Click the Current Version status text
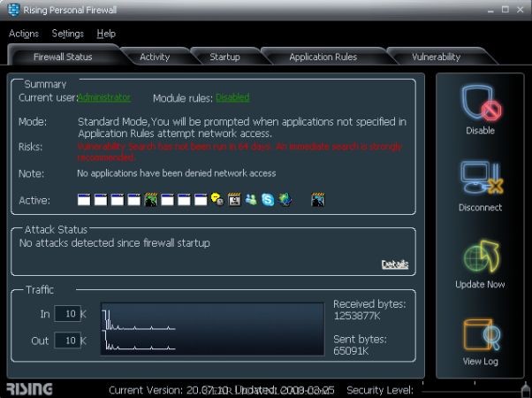Screen dimensions: 532x398 (x=221, y=390)
